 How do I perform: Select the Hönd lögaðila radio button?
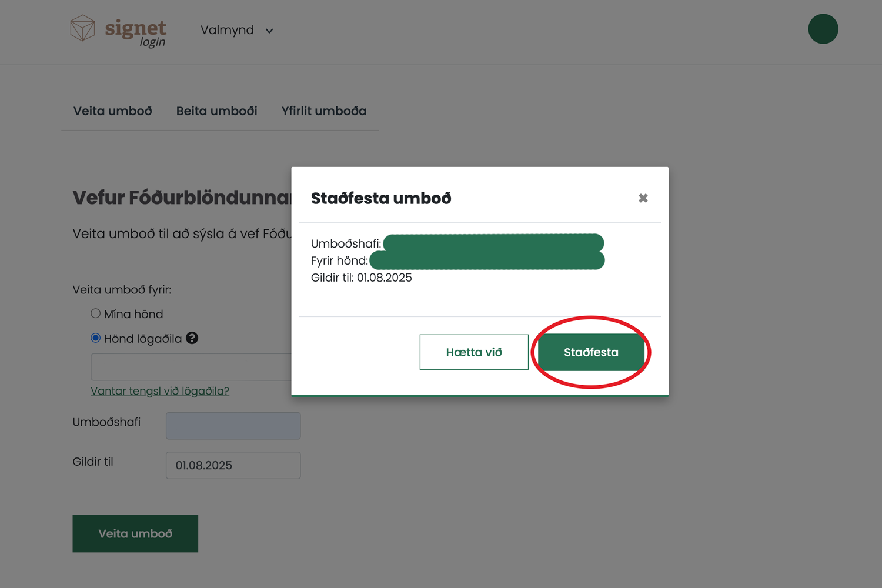(x=95, y=338)
